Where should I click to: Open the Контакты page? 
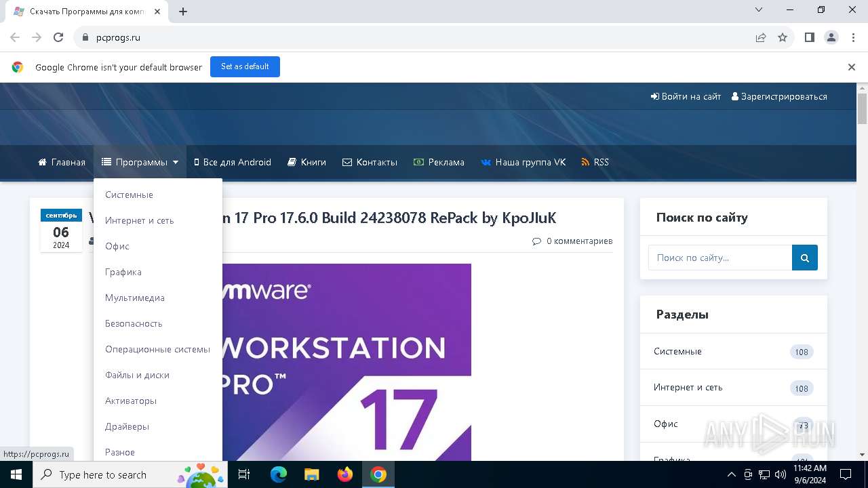[x=370, y=162]
